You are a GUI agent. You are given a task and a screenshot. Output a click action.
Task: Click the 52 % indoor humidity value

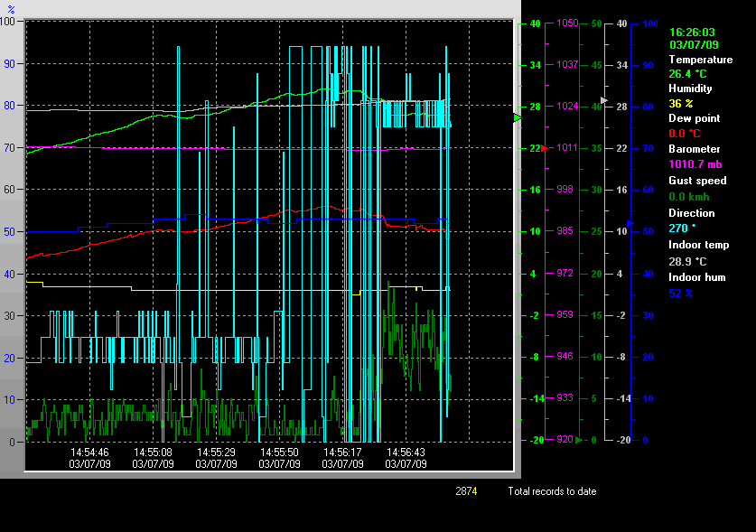click(x=681, y=293)
